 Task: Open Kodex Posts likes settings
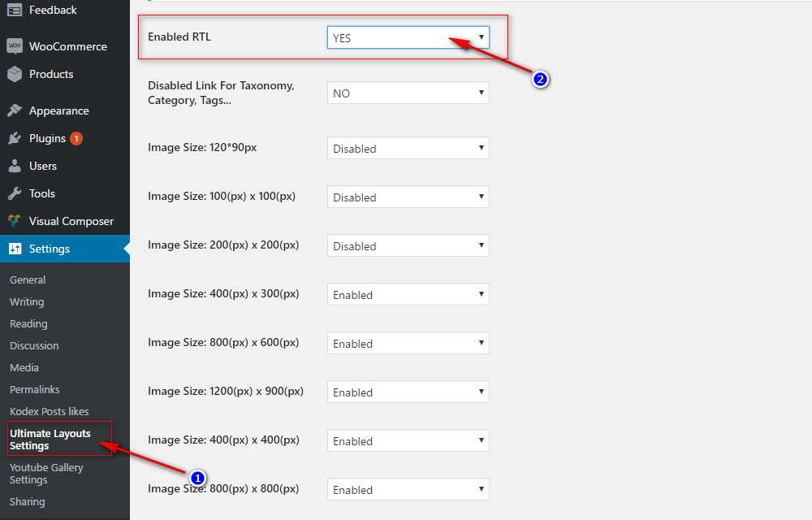(x=49, y=411)
